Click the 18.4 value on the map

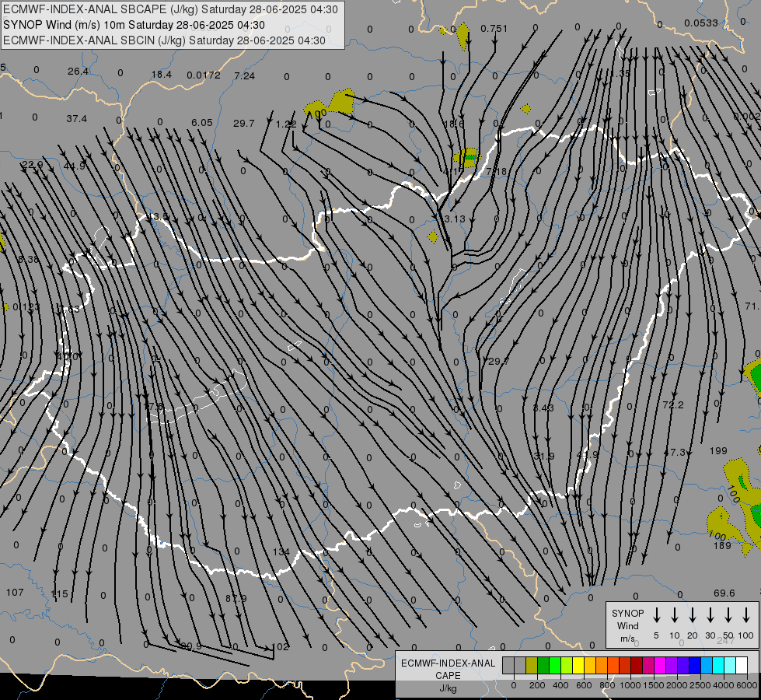coord(162,75)
